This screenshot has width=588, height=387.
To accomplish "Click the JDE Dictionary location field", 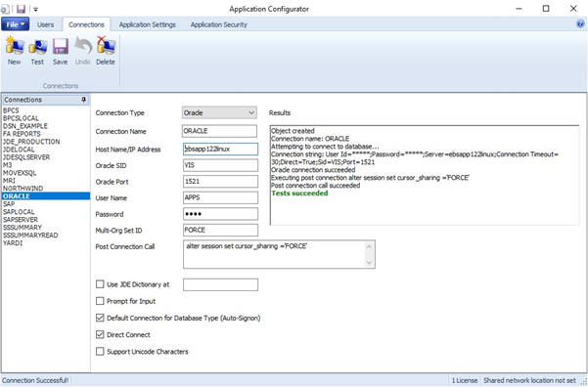I will pyautogui.click(x=220, y=284).
